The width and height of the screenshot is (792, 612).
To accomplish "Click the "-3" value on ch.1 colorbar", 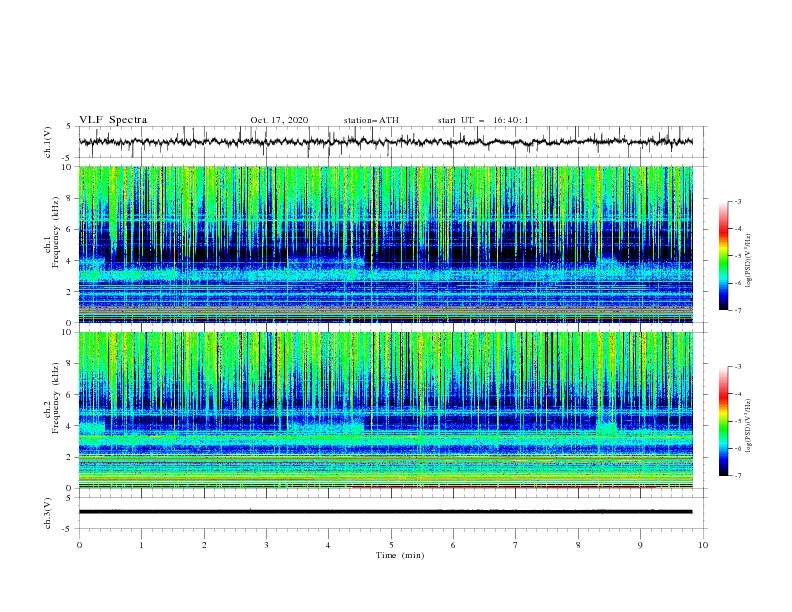I will tap(737, 201).
